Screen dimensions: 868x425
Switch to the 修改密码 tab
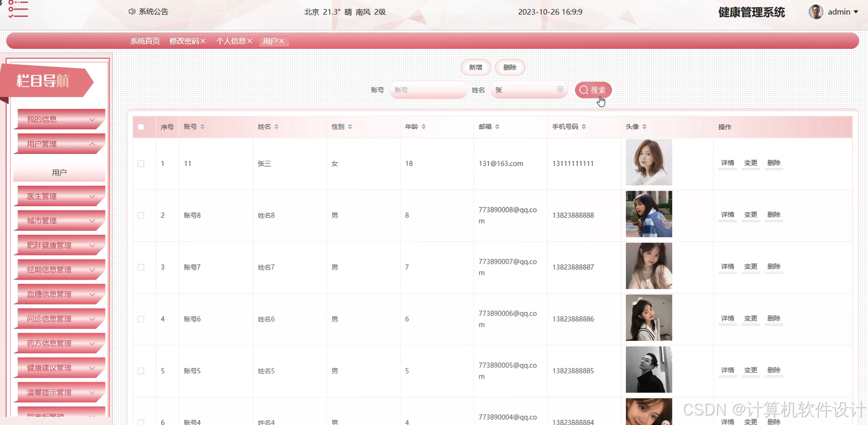[184, 41]
